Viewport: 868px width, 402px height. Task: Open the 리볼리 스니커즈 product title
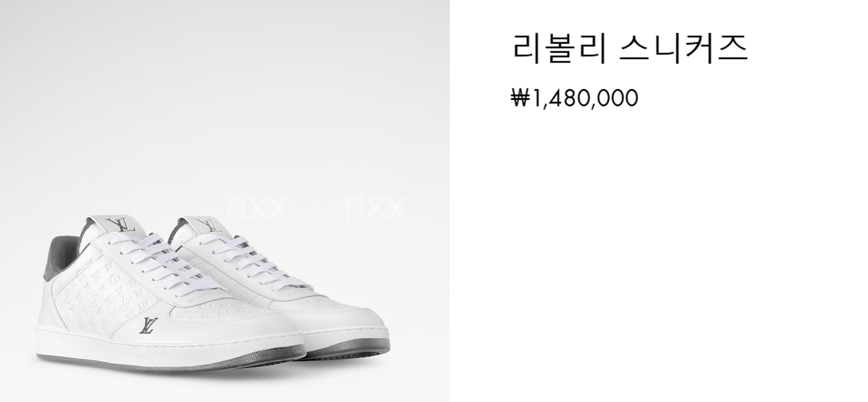pos(629,49)
